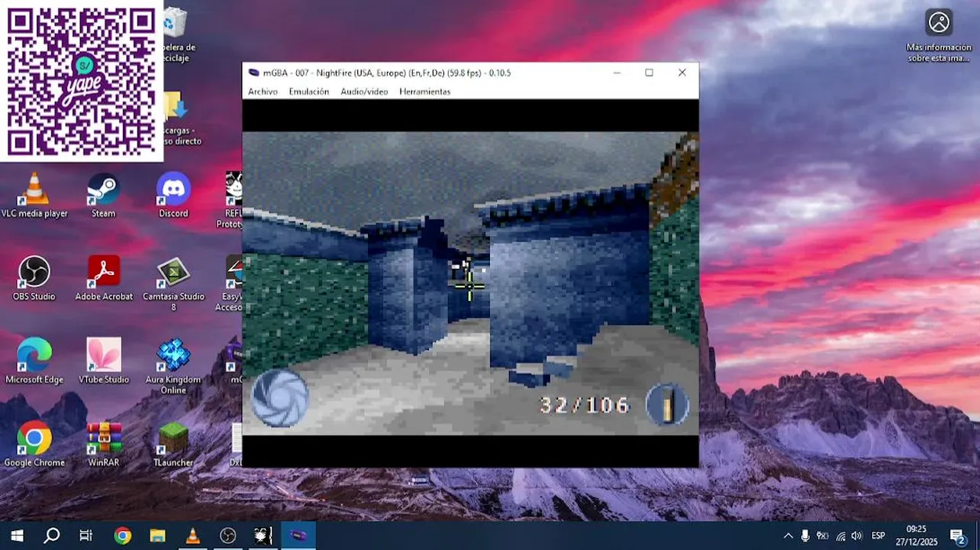Click the bullet ammo icon in game

click(667, 404)
